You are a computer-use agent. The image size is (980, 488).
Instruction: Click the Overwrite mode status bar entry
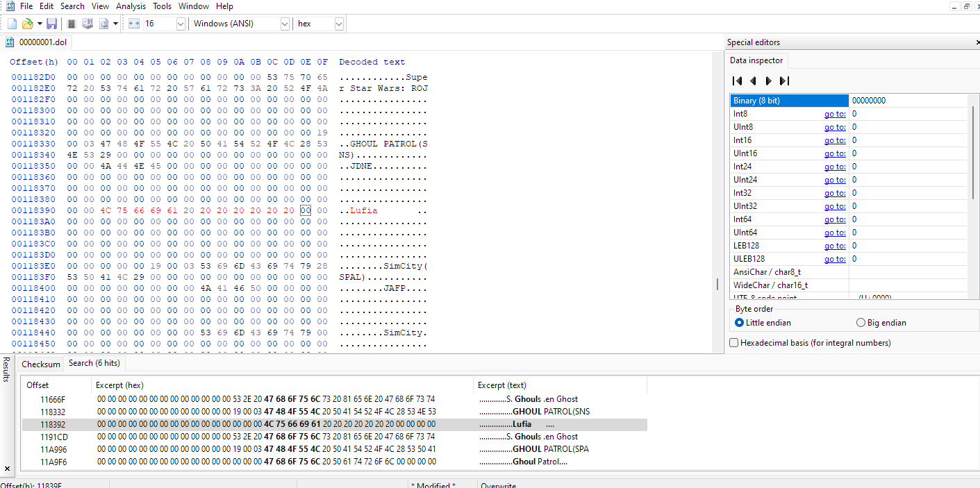click(x=498, y=485)
